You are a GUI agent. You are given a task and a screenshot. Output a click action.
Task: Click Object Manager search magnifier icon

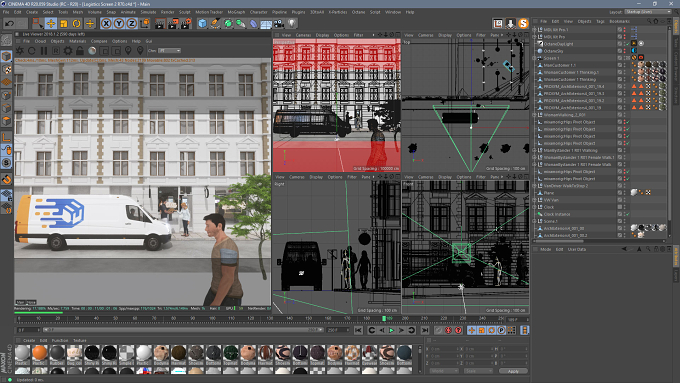(649, 21)
